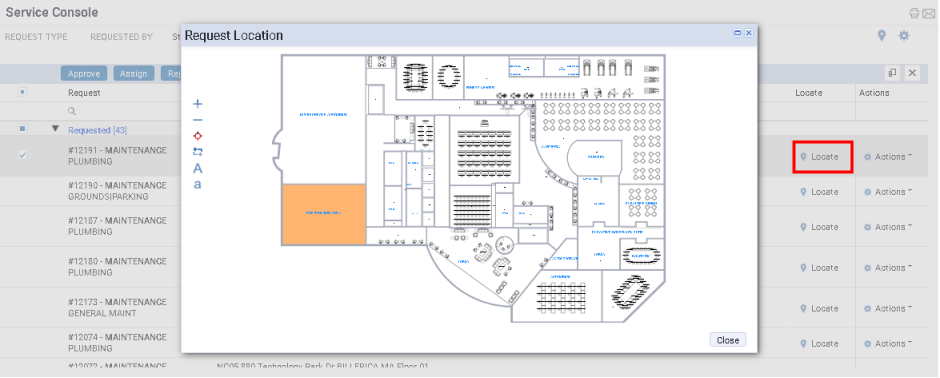Open Actions dropdown for request #12190
The height and width of the screenshot is (378, 940).
[888, 192]
